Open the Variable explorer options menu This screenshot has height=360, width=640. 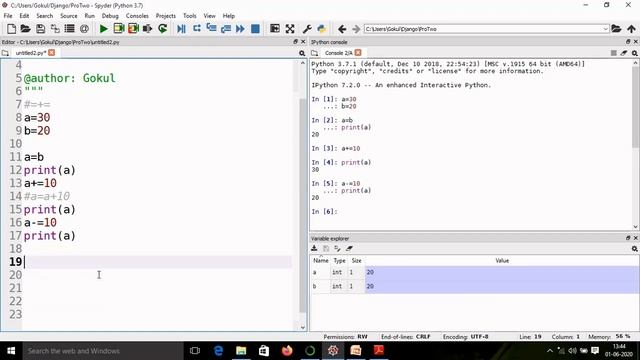coord(635,248)
